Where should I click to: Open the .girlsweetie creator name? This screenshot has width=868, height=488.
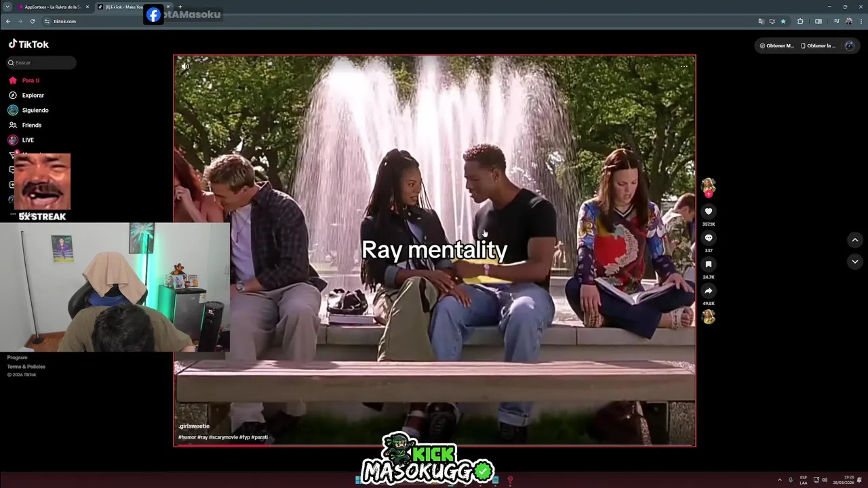point(194,426)
